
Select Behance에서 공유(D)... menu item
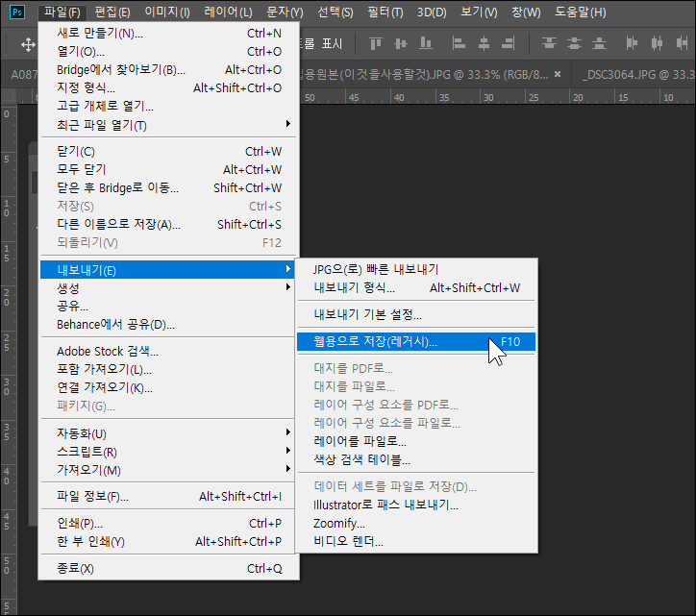(169, 325)
